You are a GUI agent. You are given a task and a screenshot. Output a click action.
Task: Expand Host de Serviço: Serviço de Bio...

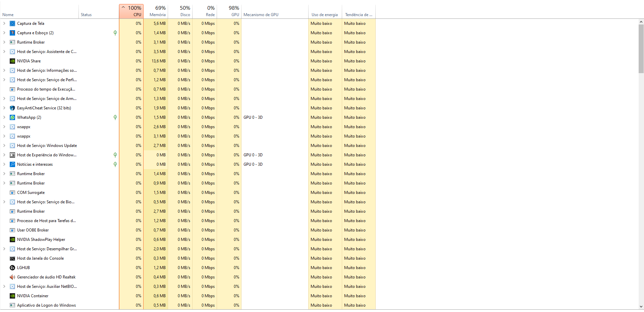[4, 202]
